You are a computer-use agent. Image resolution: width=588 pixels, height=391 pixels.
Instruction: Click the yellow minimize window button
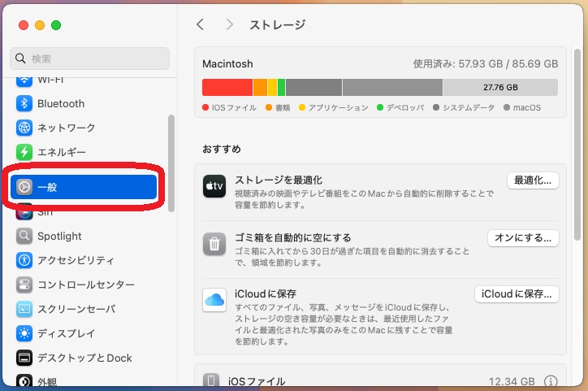[40, 25]
